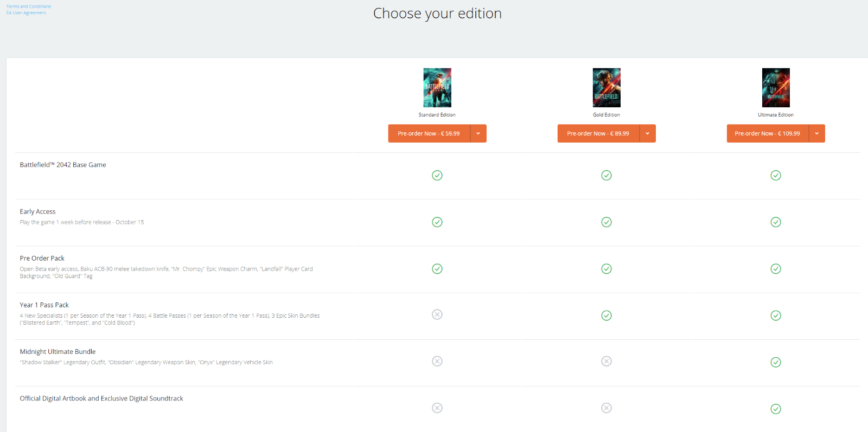Expand Standard Edition pre-order dropdown arrow

[478, 133]
